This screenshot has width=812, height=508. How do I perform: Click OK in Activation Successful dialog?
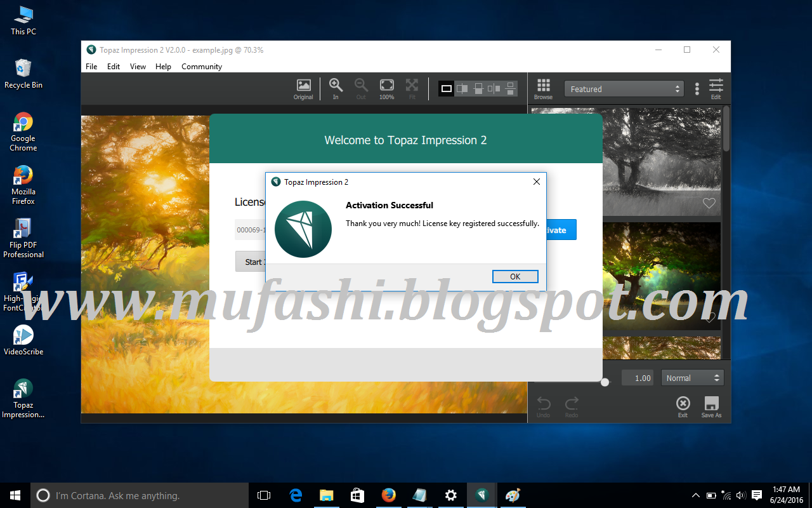[x=515, y=276]
